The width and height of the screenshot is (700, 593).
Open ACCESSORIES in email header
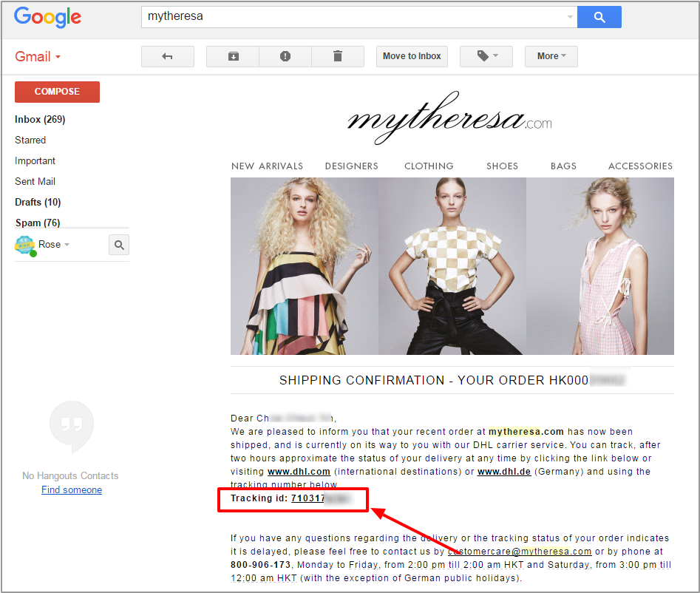coord(640,166)
